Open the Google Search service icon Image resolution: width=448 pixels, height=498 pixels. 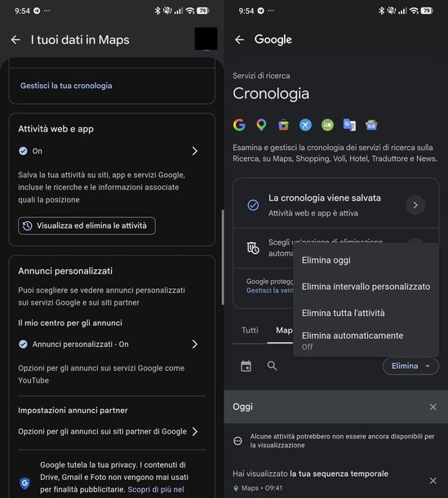point(239,125)
